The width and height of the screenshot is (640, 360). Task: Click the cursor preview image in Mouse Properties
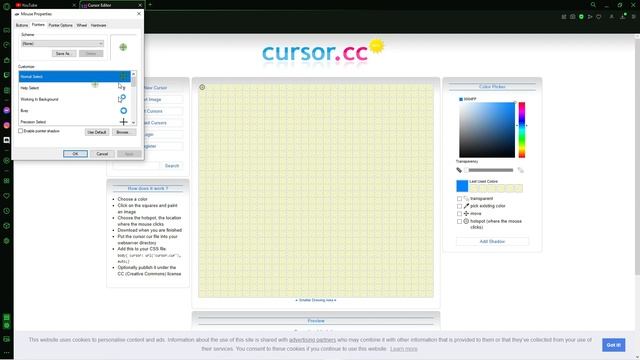coord(123,47)
